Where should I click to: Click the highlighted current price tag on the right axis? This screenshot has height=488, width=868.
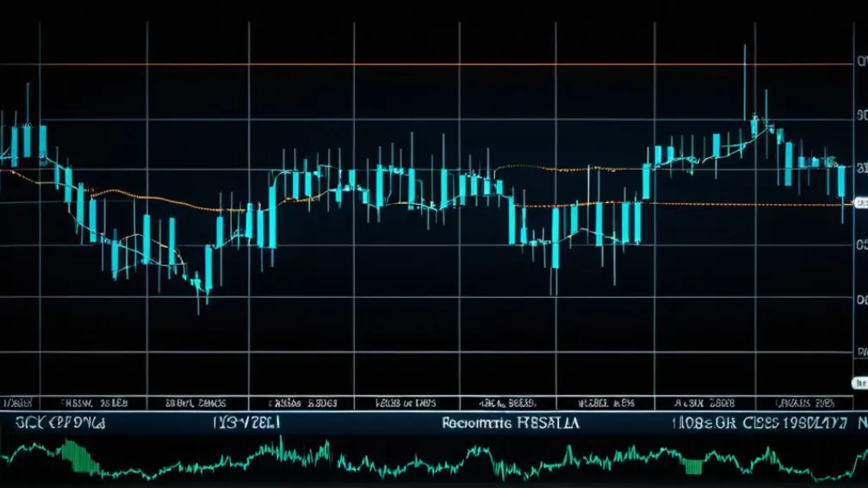pos(859,202)
